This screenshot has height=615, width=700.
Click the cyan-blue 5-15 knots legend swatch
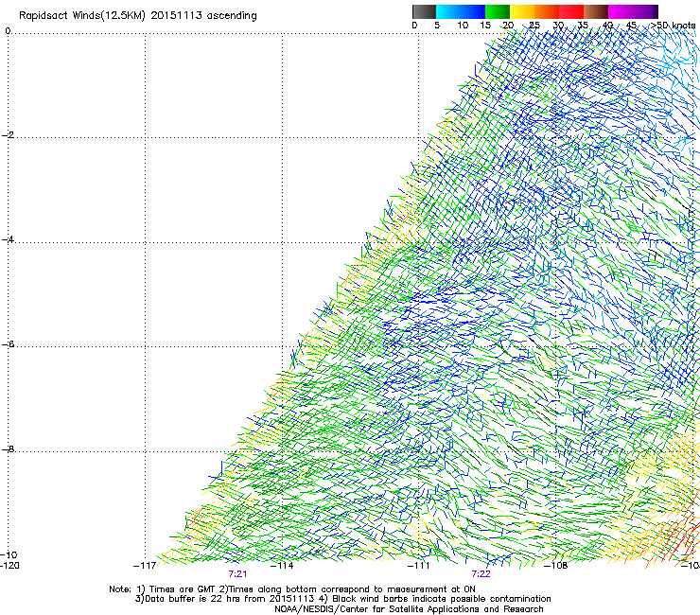461,11
